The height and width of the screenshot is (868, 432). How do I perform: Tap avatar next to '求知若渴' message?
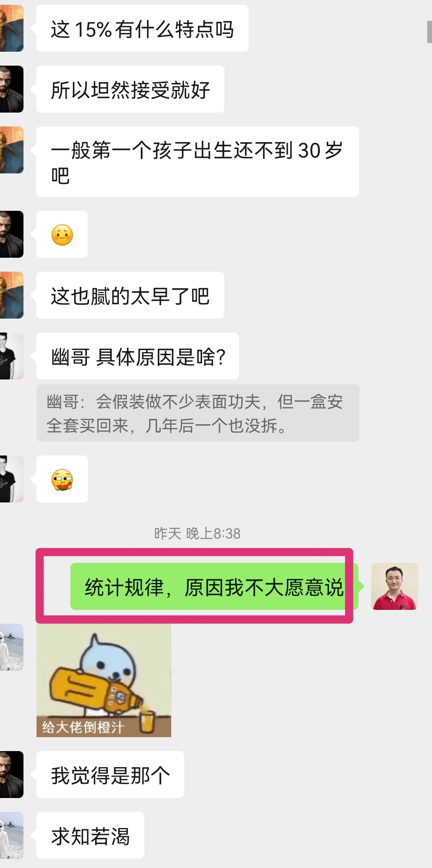12,835
